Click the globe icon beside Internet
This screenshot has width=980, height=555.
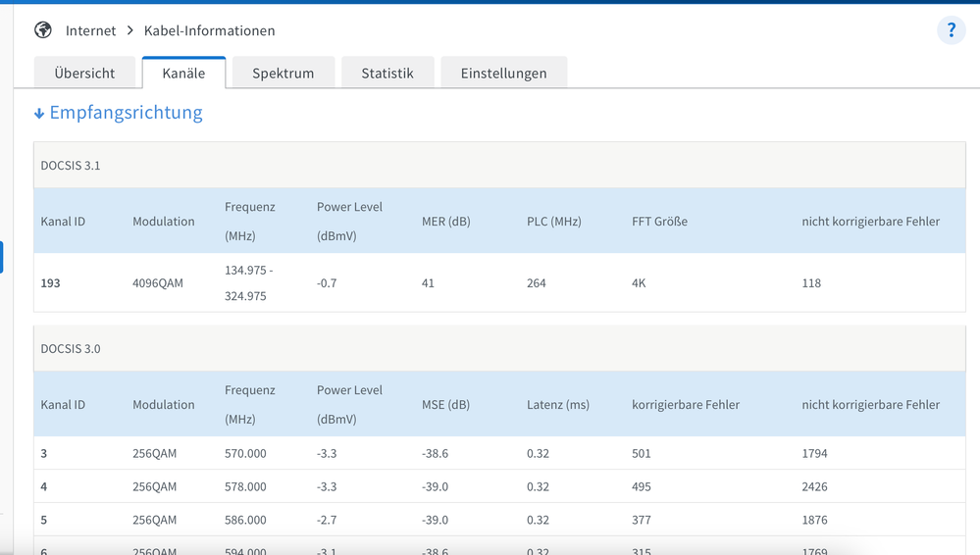point(43,30)
